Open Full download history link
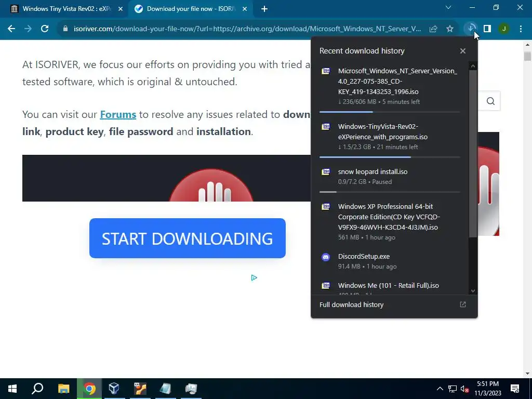Image resolution: width=532 pixels, height=399 pixels. click(352, 304)
